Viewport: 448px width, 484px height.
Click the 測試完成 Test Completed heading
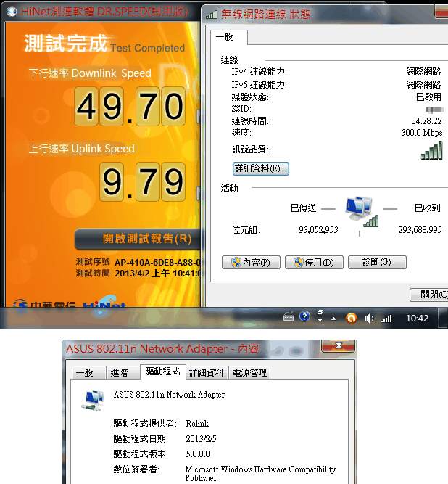104,44
